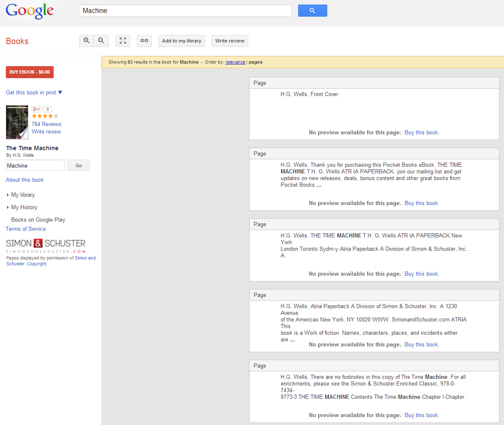Toggle full screen view icon
Screen dimensions: 504x425
(123, 41)
